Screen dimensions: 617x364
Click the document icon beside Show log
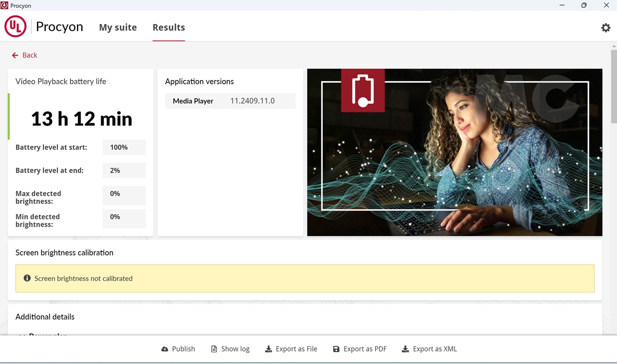[214, 349]
